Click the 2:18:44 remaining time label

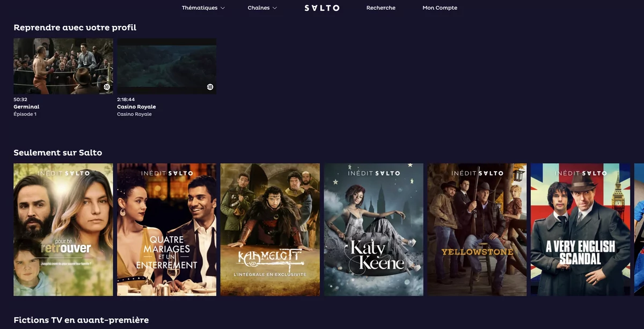(126, 99)
